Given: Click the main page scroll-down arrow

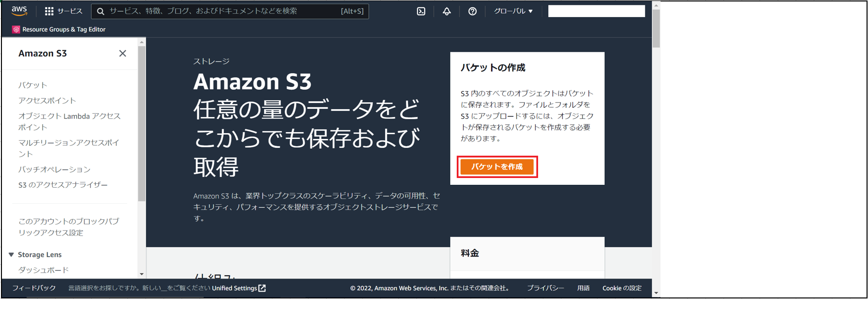Looking at the screenshot, I should 656,293.
